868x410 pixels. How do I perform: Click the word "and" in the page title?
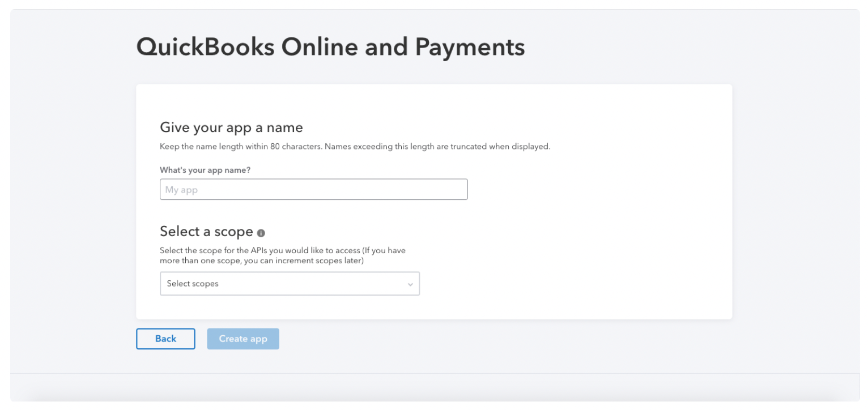pos(387,46)
